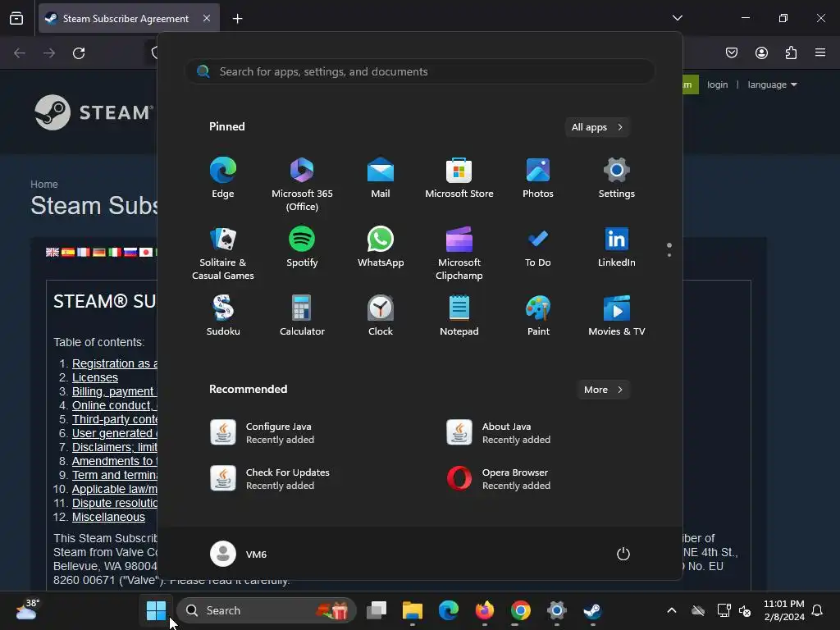Show hidden system tray icons
Screen dimensions: 840x630
671,610
